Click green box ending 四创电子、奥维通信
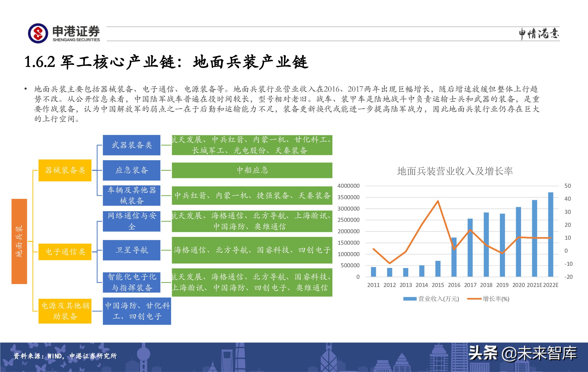 [252, 282]
